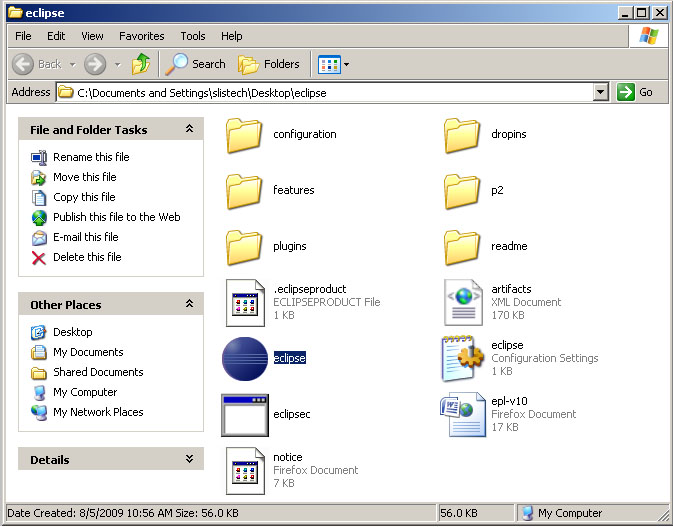Select the features folder icon
Screen dimensions: 673x527
[x=244, y=192]
